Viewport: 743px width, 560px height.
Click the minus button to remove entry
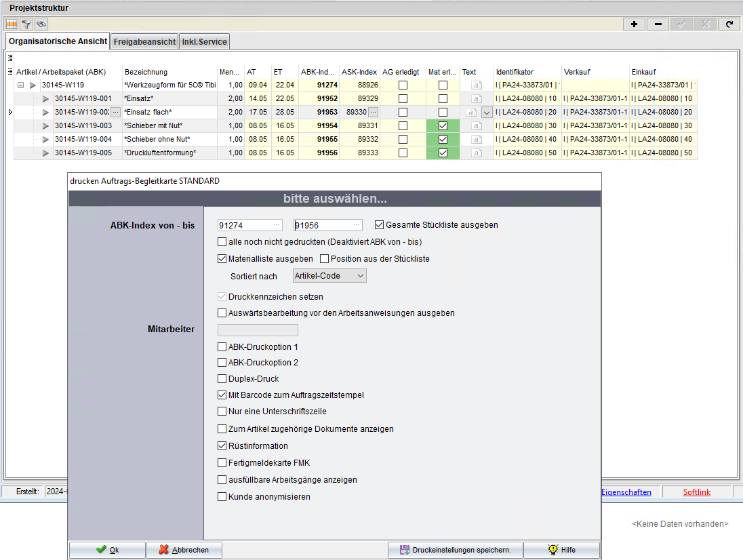pyautogui.click(x=658, y=24)
